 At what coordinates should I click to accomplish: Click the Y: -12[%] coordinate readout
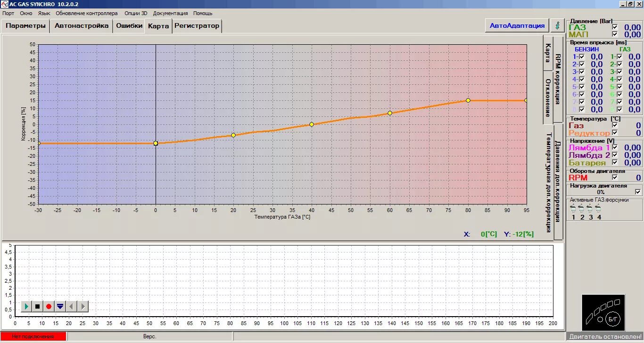(519, 234)
